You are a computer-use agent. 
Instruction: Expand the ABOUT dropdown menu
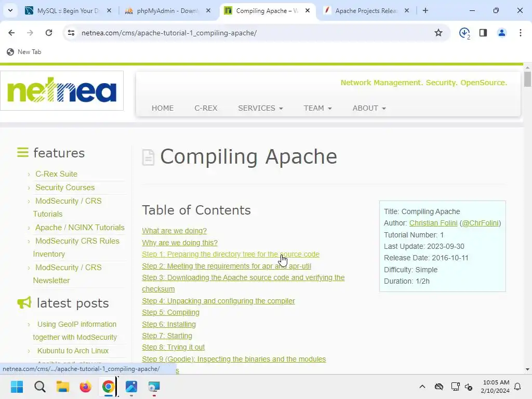point(369,108)
